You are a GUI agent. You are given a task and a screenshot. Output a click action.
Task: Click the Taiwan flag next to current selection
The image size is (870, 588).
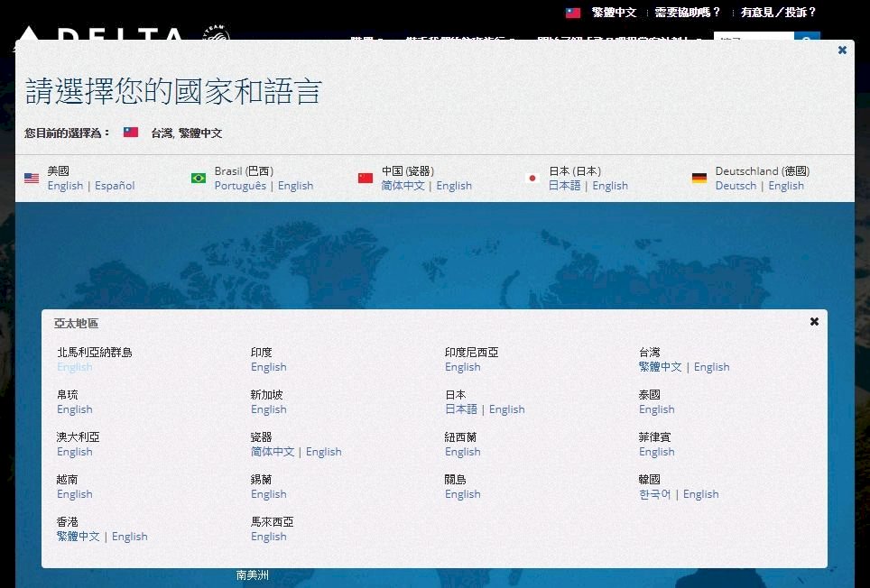click(131, 132)
